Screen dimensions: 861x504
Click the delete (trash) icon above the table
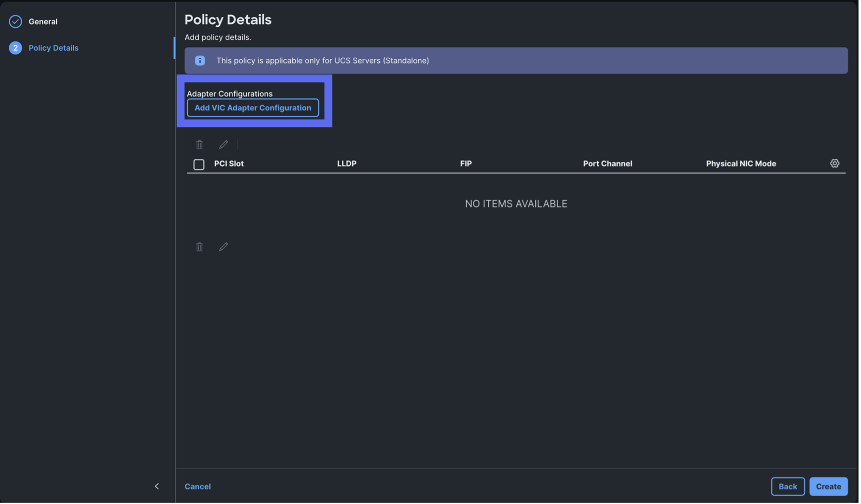(x=200, y=144)
